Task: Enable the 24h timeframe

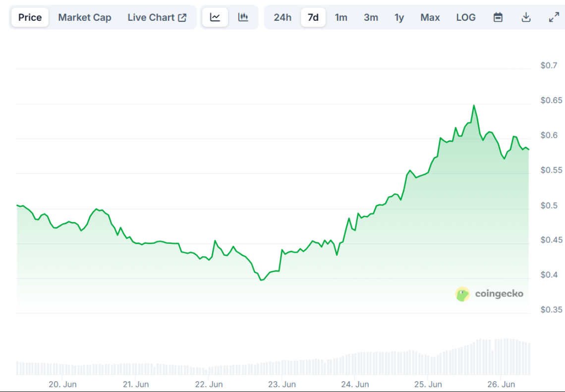Action: tap(282, 17)
